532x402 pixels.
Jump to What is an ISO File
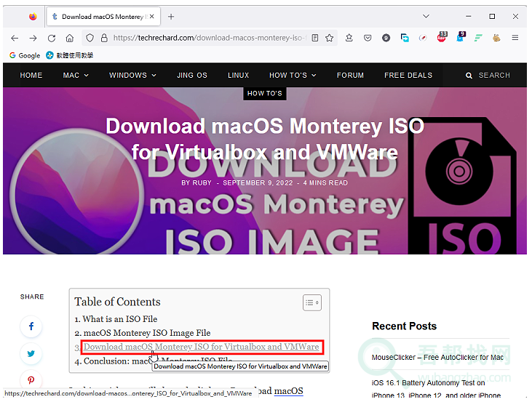click(x=120, y=319)
